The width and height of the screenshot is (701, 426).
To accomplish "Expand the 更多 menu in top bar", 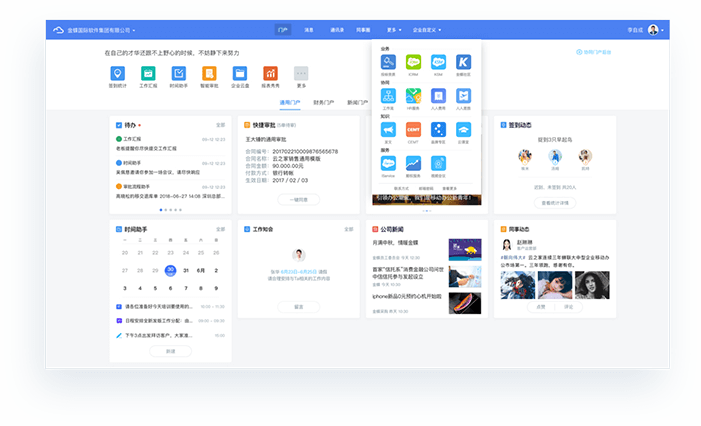I will 393,30.
